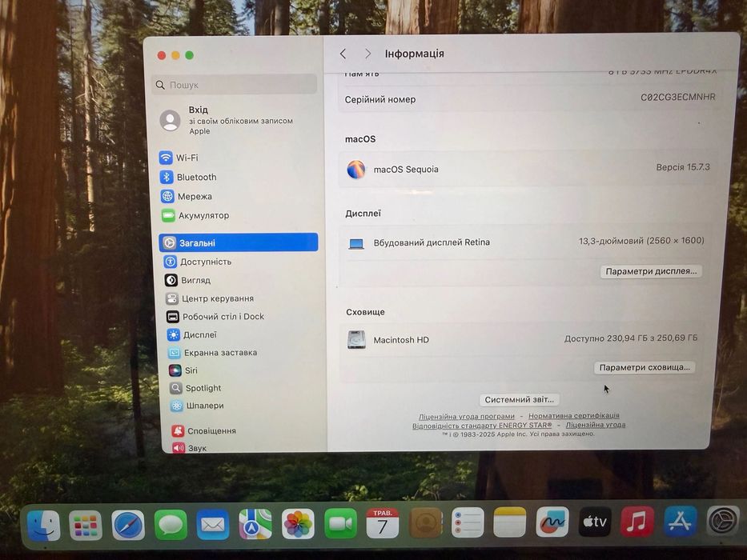Open Launchpad in the Dock
This screenshot has width=747, height=560.
86,525
